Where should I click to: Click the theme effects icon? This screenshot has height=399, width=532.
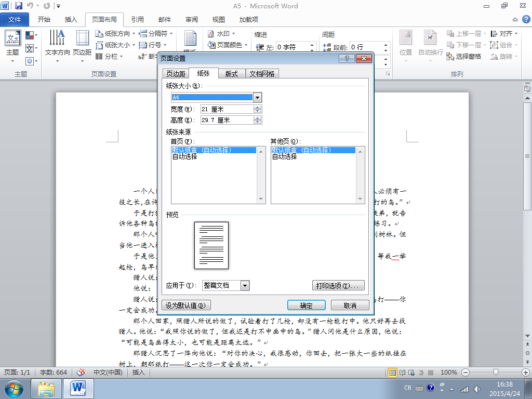tap(30, 61)
